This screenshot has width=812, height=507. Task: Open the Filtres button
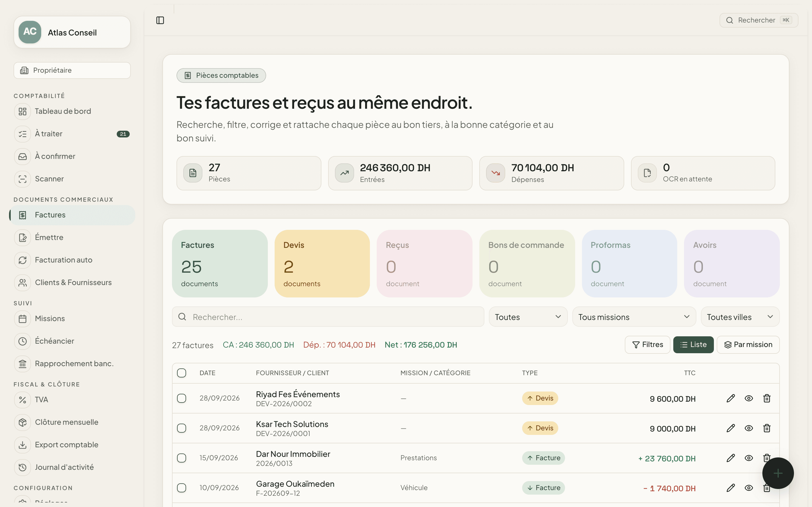click(647, 345)
